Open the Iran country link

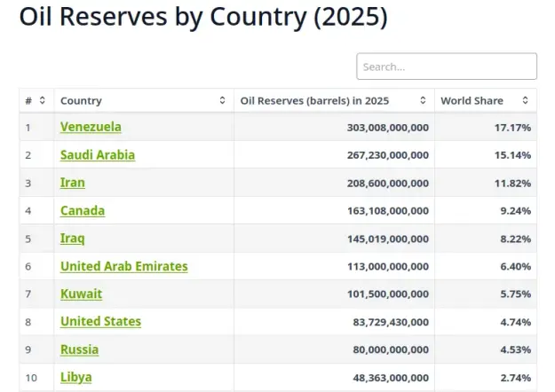tap(73, 183)
